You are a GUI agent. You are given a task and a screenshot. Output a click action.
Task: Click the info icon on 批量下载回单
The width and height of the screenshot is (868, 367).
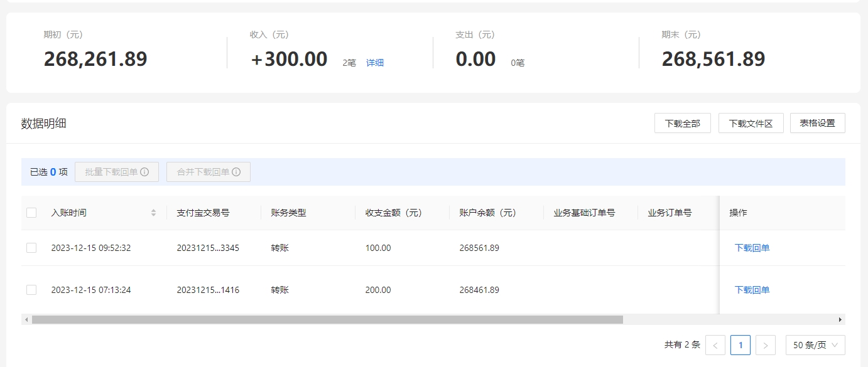point(144,172)
